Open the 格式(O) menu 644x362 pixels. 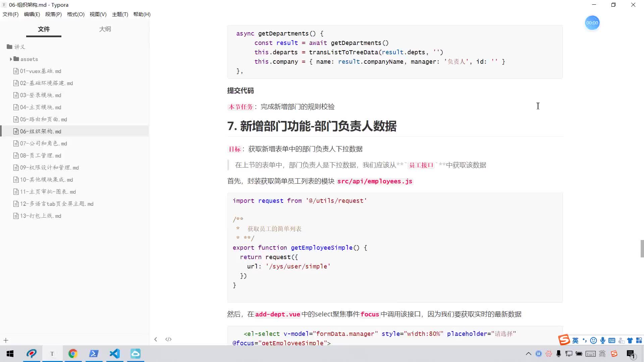pyautogui.click(x=75, y=14)
